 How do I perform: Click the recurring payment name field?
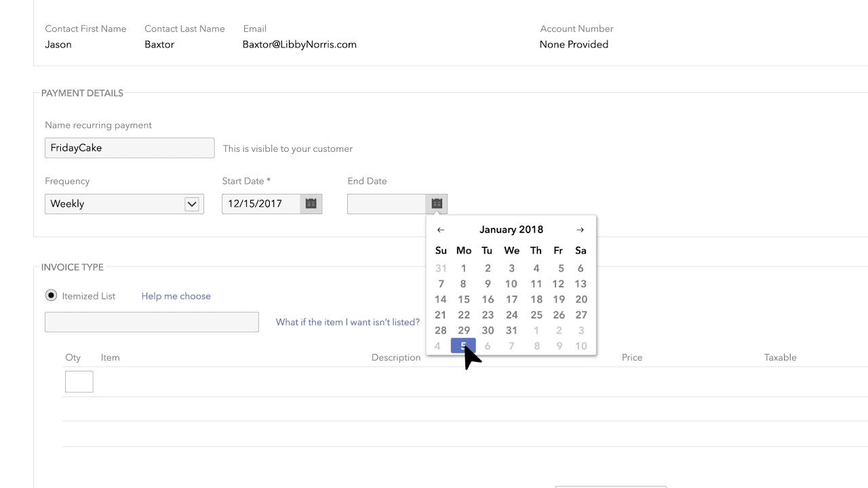point(130,148)
